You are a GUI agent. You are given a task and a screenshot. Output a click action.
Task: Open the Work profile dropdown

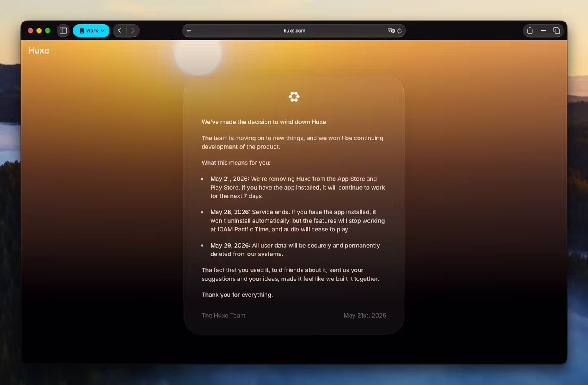91,31
